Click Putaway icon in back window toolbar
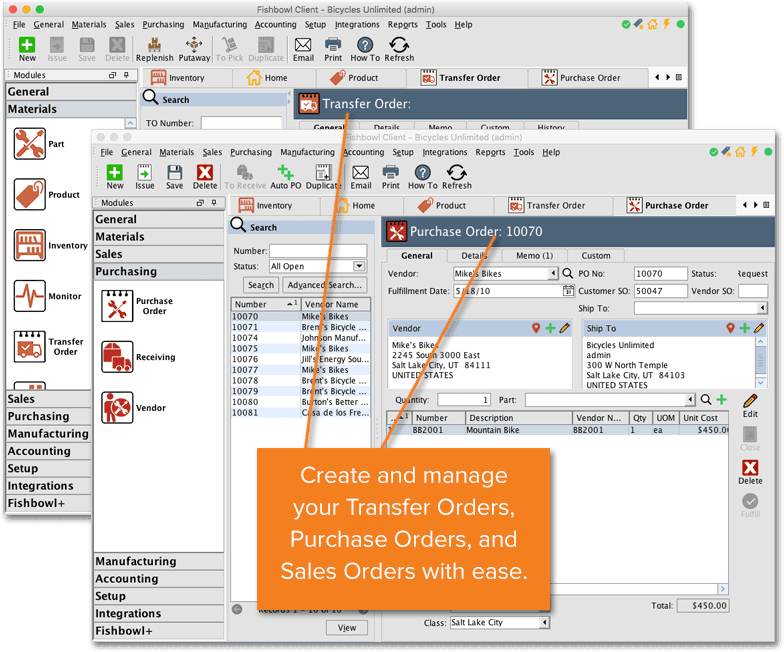784x652 pixels. (194, 50)
